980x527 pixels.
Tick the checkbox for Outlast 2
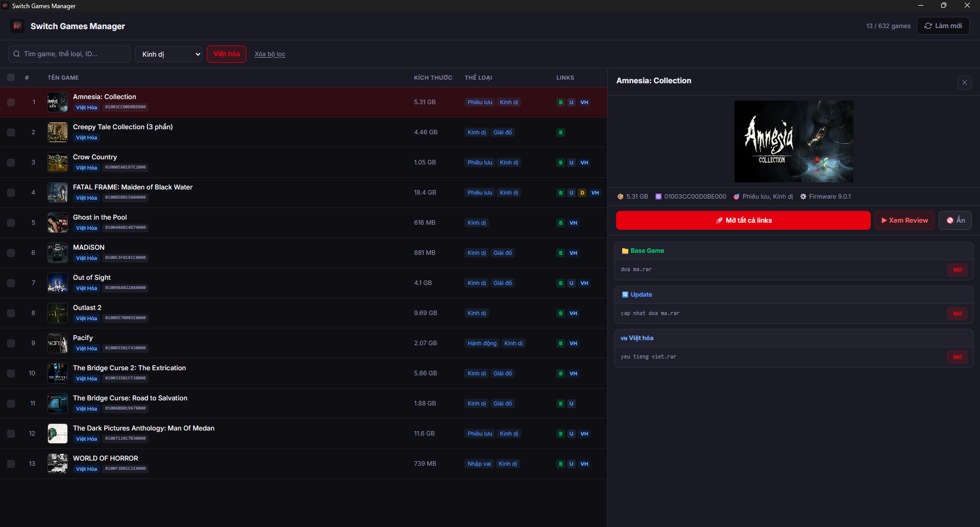coord(11,313)
